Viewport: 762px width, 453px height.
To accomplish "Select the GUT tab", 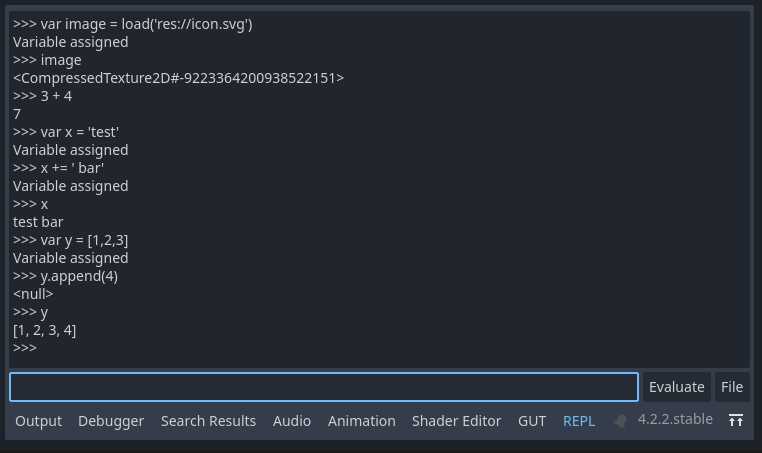I will tap(532, 421).
